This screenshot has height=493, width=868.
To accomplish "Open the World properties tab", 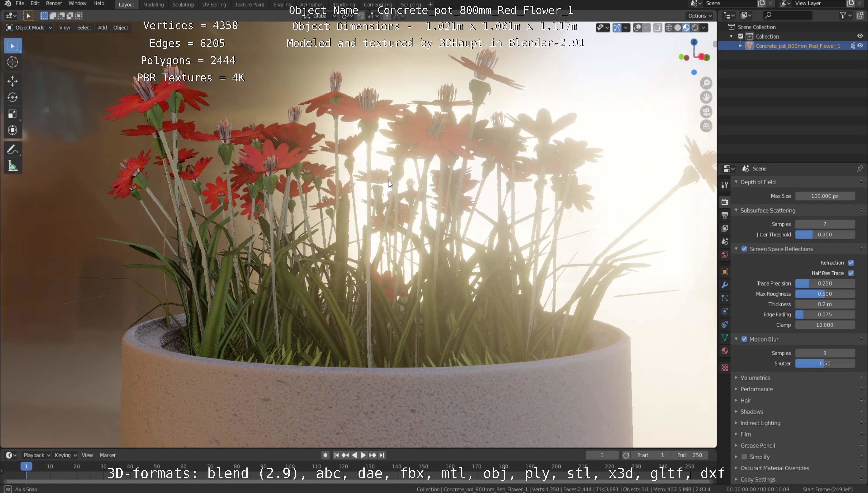I will (724, 255).
